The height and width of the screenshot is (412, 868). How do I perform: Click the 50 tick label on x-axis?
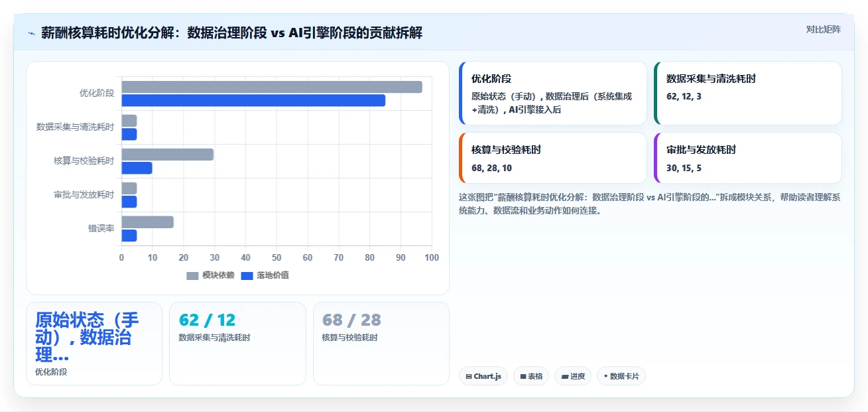point(277,257)
